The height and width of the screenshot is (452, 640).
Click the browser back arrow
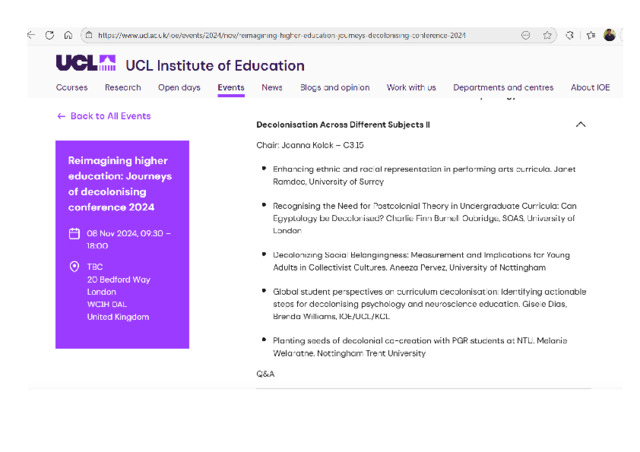pyautogui.click(x=31, y=35)
